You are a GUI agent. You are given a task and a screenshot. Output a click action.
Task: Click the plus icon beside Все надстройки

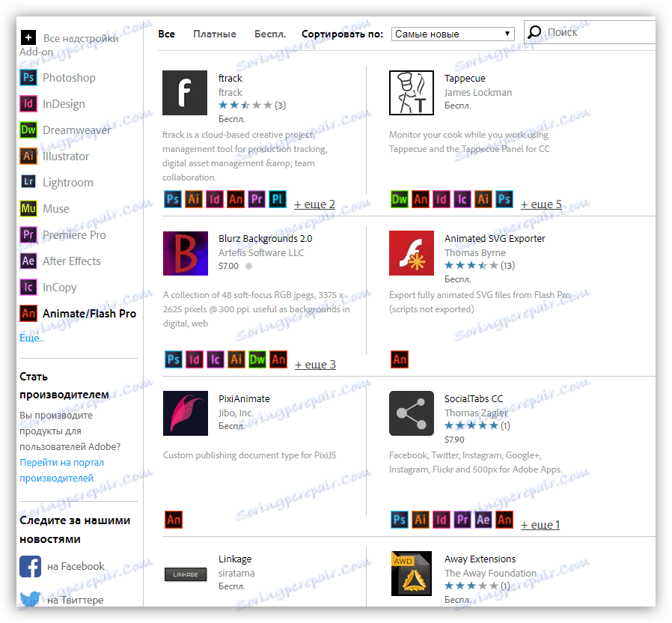[x=28, y=37]
